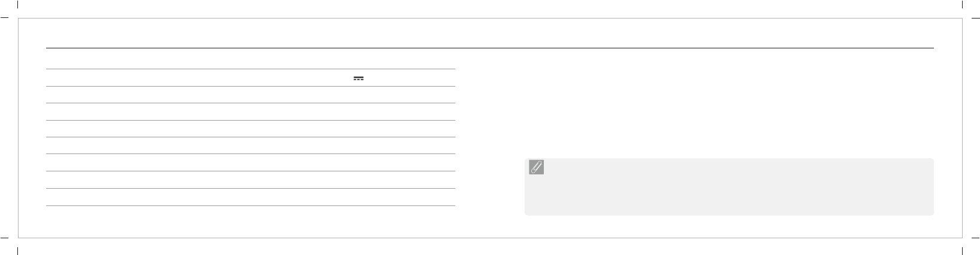Viewport: 980px width, 255px height.
Task: Select the fifth row of the table
Action: pos(250,129)
